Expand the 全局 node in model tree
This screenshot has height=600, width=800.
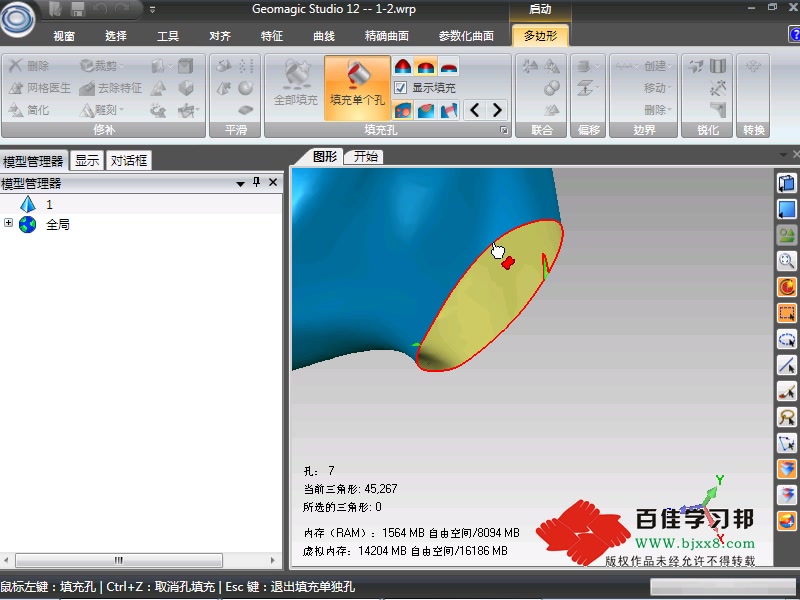coord(8,224)
